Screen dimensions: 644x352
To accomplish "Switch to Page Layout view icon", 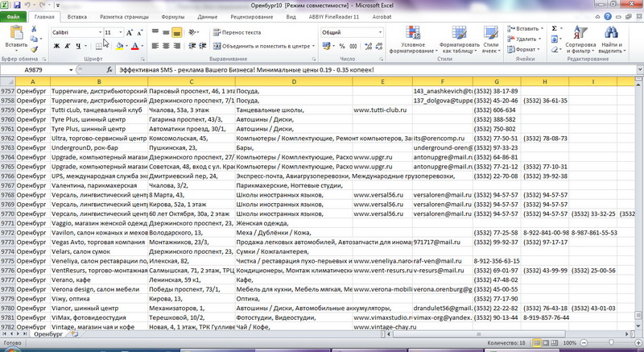I will [x=546, y=342].
